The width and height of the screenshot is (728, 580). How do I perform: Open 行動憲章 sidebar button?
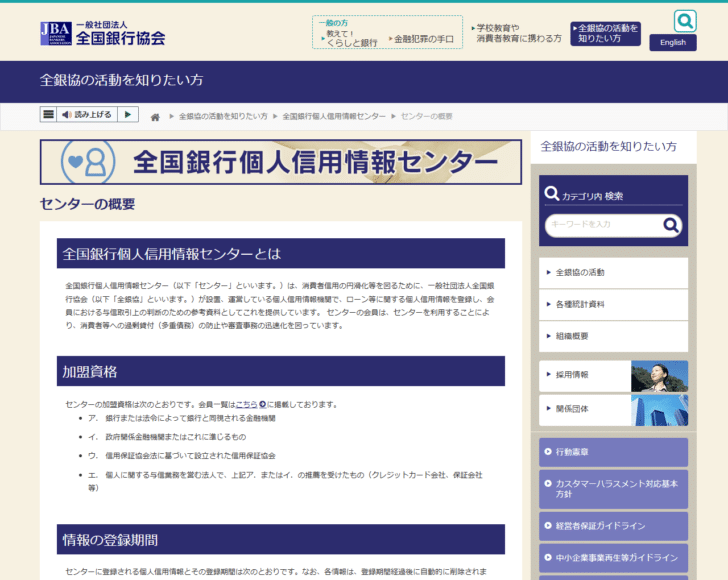pos(613,452)
